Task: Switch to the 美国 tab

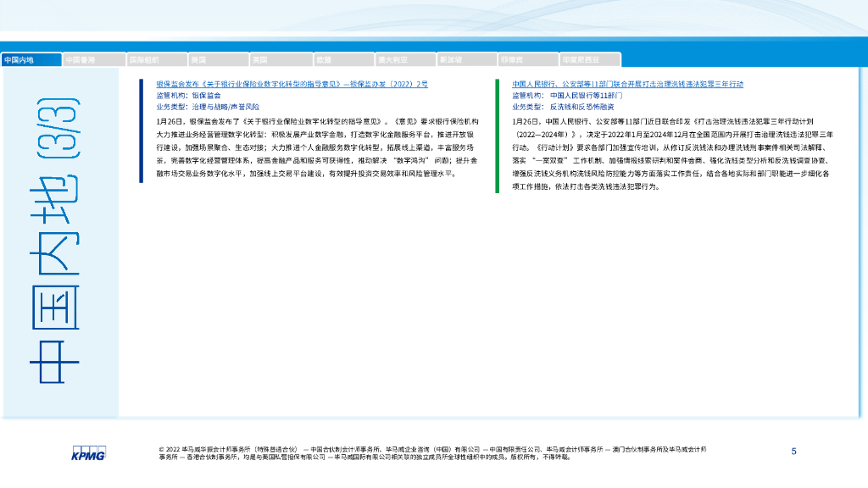Action: point(218,60)
